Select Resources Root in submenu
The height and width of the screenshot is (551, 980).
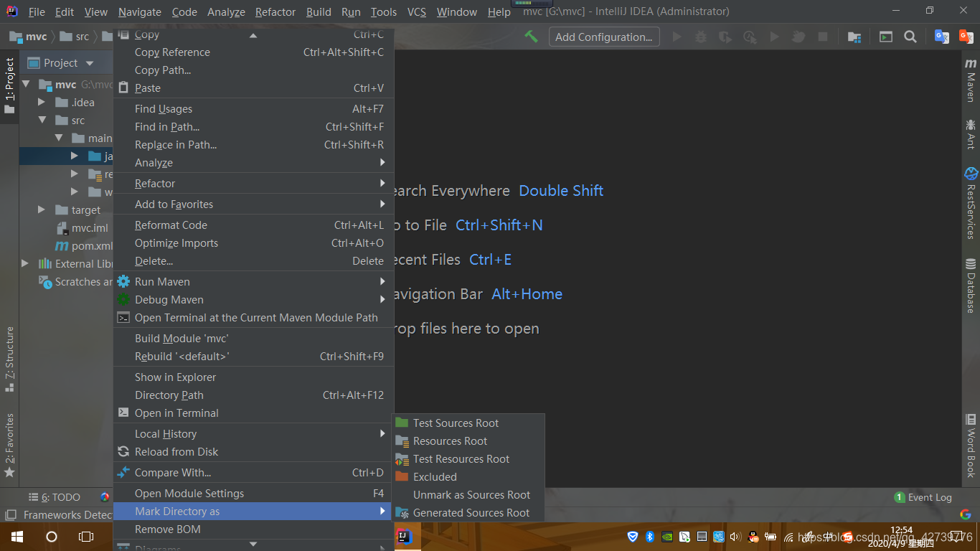pyautogui.click(x=468, y=441)
